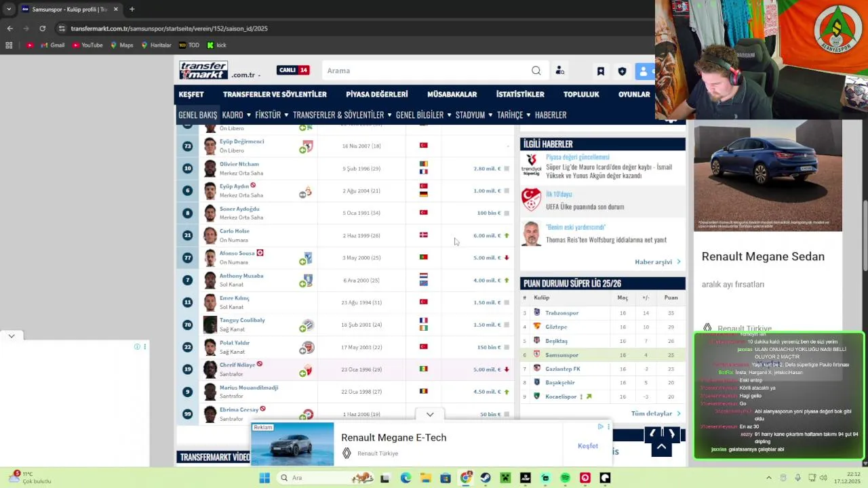Viewport: 868px width, 488px height.
Task: Click Tanguy Coulibaly's previous club icon
Action: (x=308, y=325)
